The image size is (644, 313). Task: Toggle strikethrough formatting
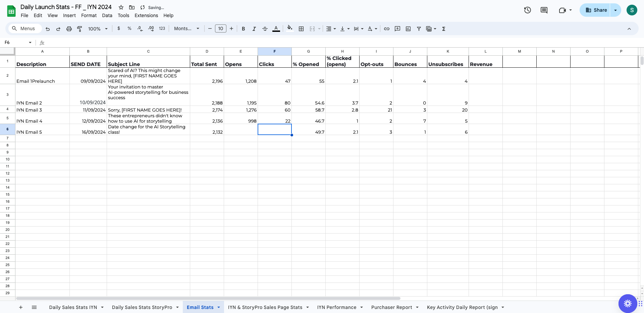tap(265, 29)
